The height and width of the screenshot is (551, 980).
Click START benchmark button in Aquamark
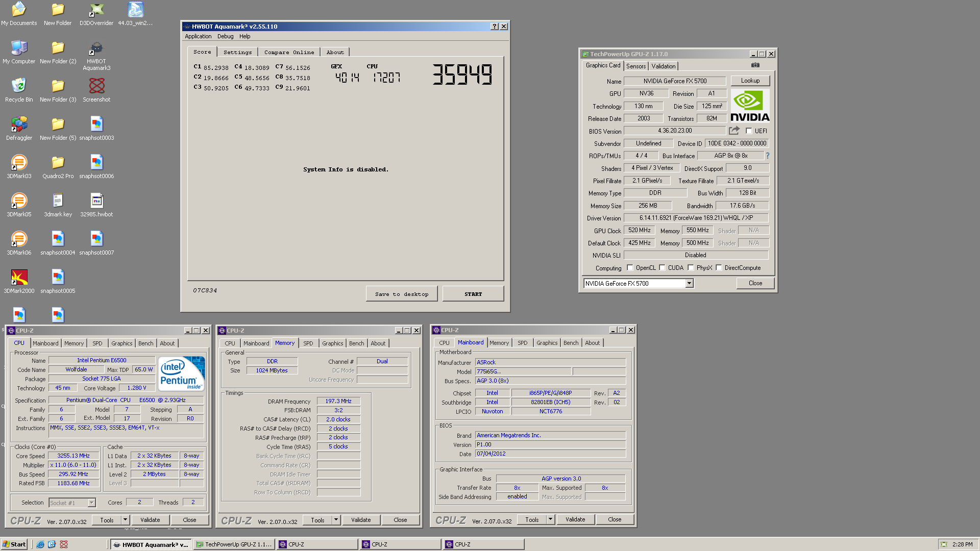(x=473, y=294)
